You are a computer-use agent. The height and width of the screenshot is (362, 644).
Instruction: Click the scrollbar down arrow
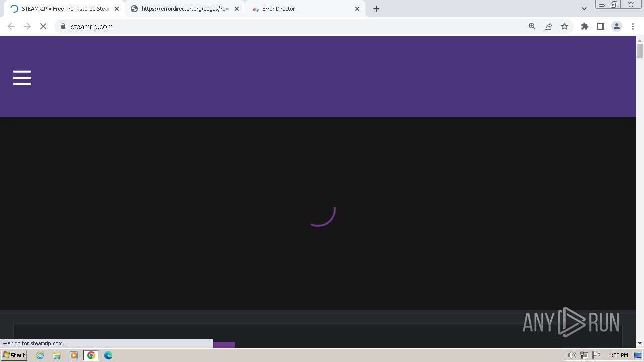click(x=640, y=343)
